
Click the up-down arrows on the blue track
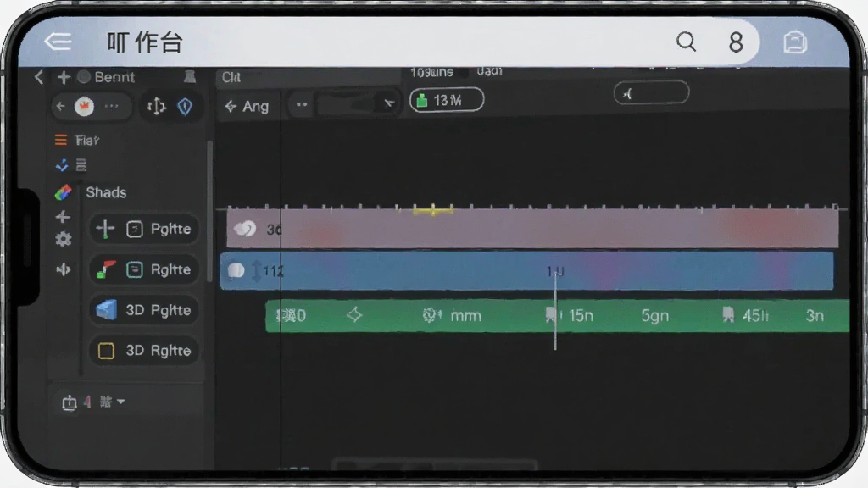coord(256,270)
